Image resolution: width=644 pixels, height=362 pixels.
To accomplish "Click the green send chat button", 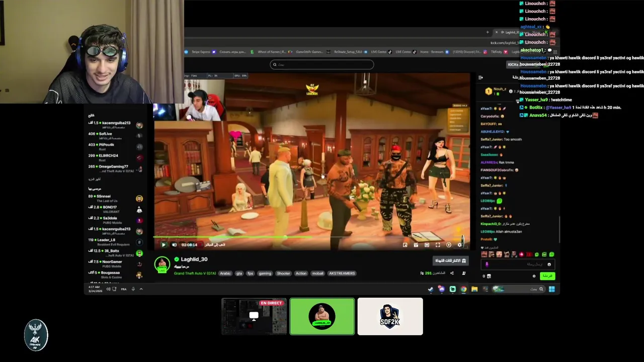I will (x=547, y=276).
